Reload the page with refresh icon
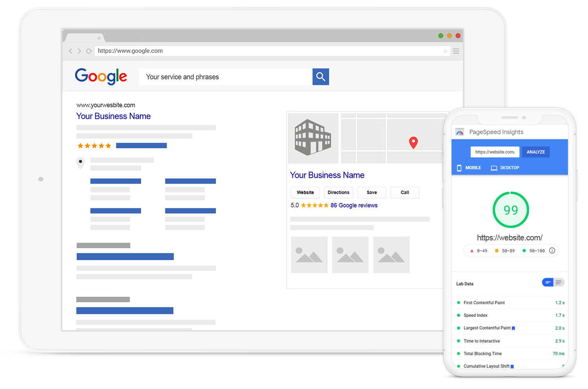588x389 pixels. (89, 51)
